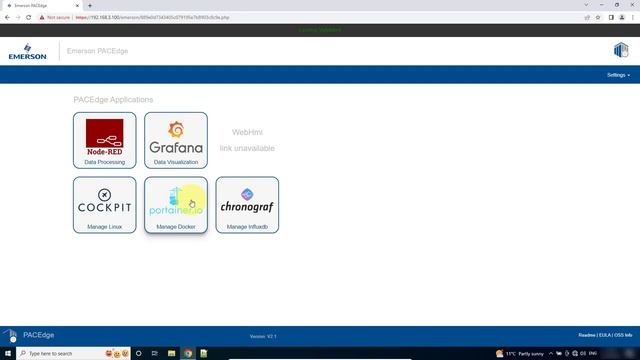Open the browser profile avatar
The width and height of the screenshot is (640, 360).
click(622, 18)
